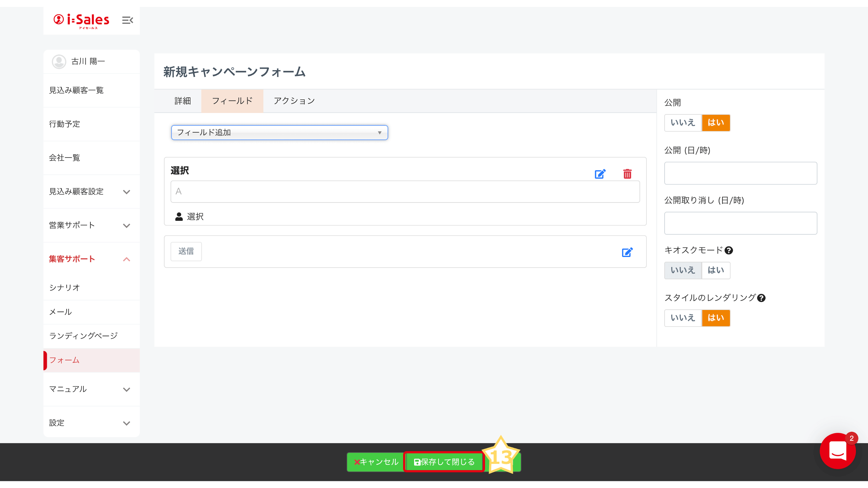Screen dimensions: 868x488
Task: Click the スタイルのレンダリング help icon
Action: tap(761, 298)
